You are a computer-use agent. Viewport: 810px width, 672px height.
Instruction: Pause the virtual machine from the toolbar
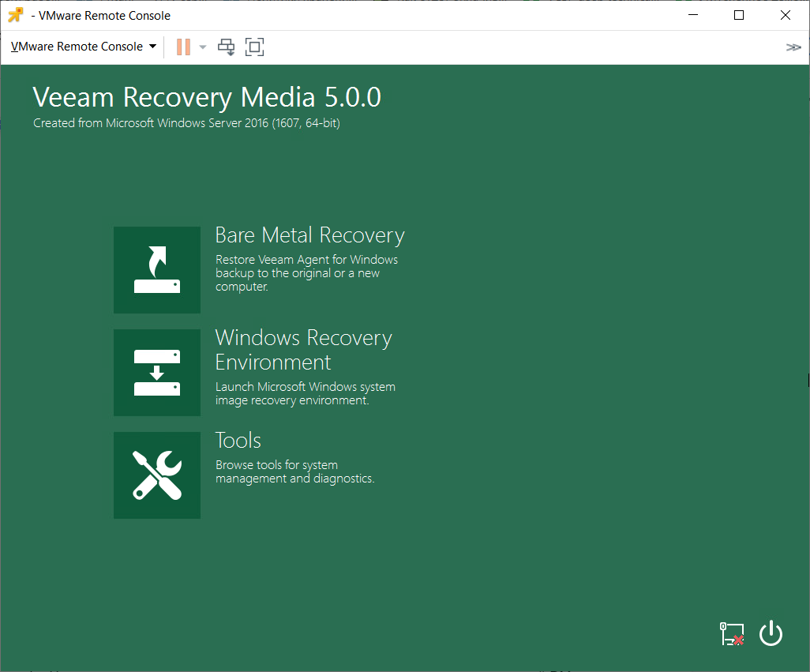(183, 47)
